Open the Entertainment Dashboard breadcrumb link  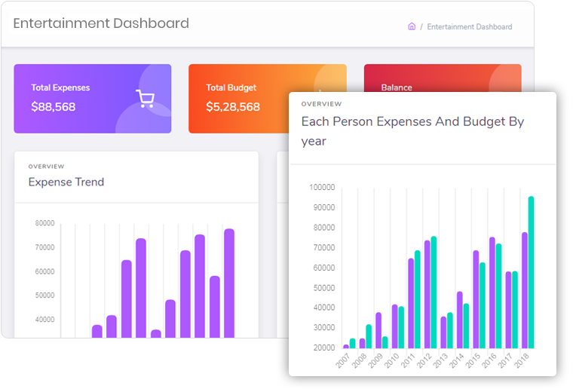pos(469,26)
